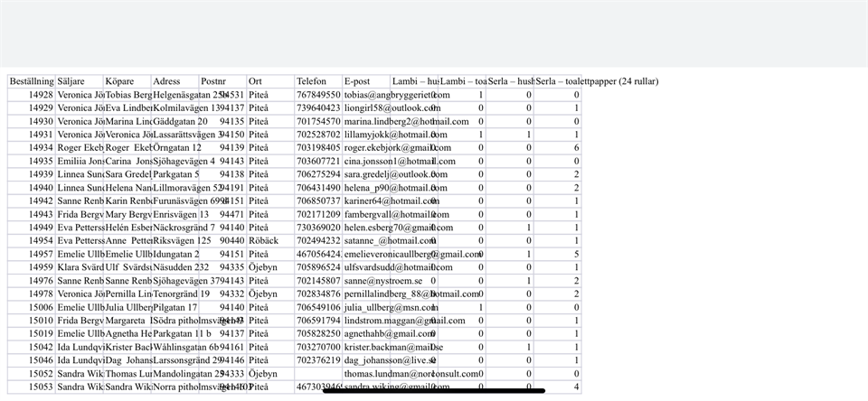Click the Beställning column header
Image resolution: width=868 pixels, height=401 pixels.
(31, 81)
